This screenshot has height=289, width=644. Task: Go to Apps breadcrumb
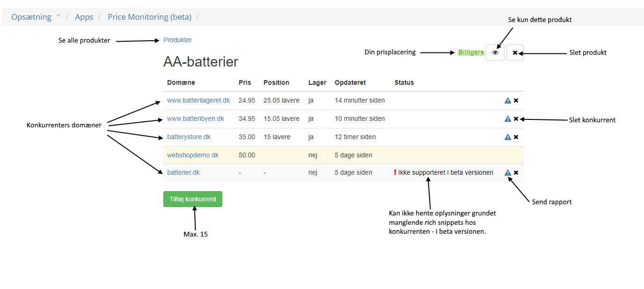click(x=84, y=17)
